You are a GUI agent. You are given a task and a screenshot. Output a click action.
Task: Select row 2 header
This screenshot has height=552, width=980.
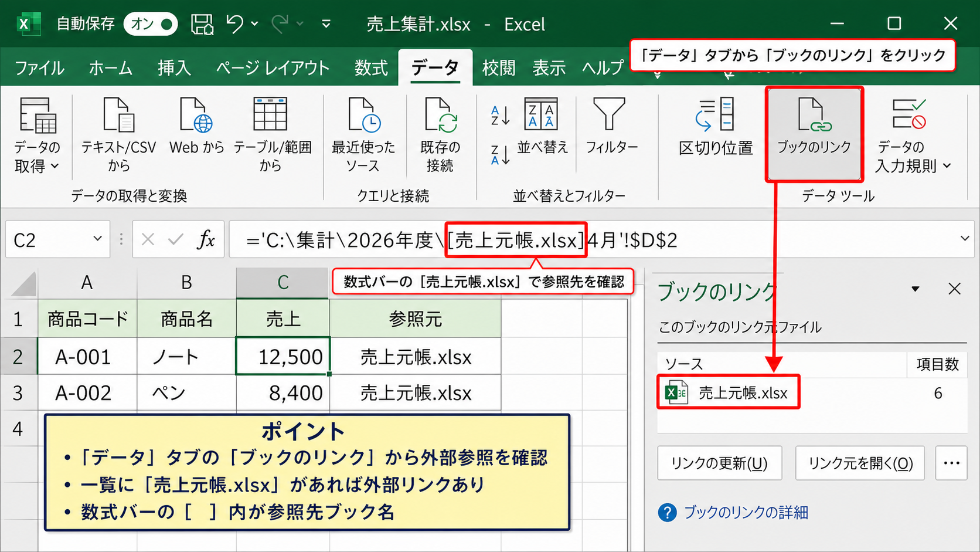18,356
